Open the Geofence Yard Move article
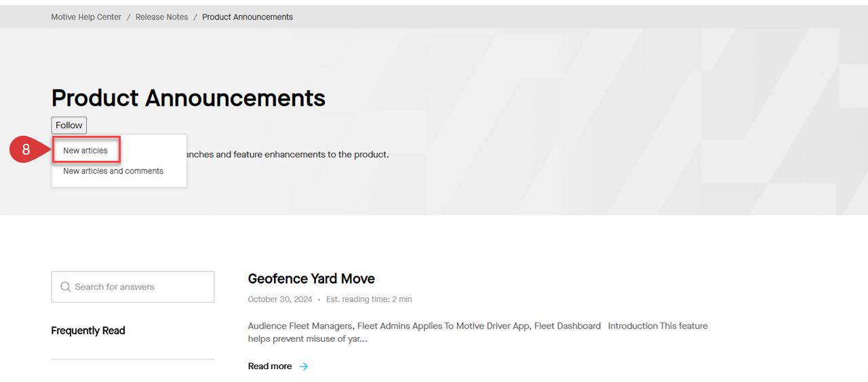The height and width of the screenshot is (382, 868). click(311, 279)
